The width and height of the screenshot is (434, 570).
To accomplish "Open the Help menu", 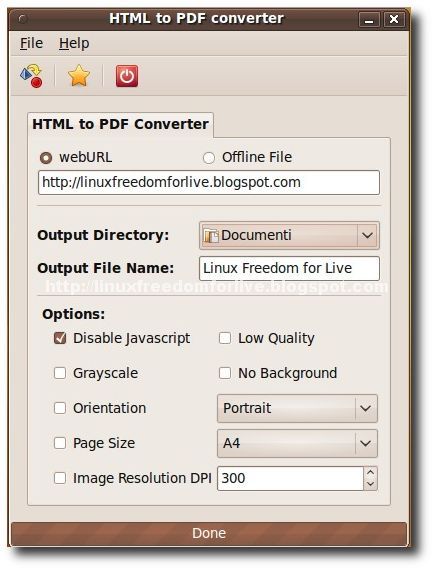I will (x=74, y=43).
